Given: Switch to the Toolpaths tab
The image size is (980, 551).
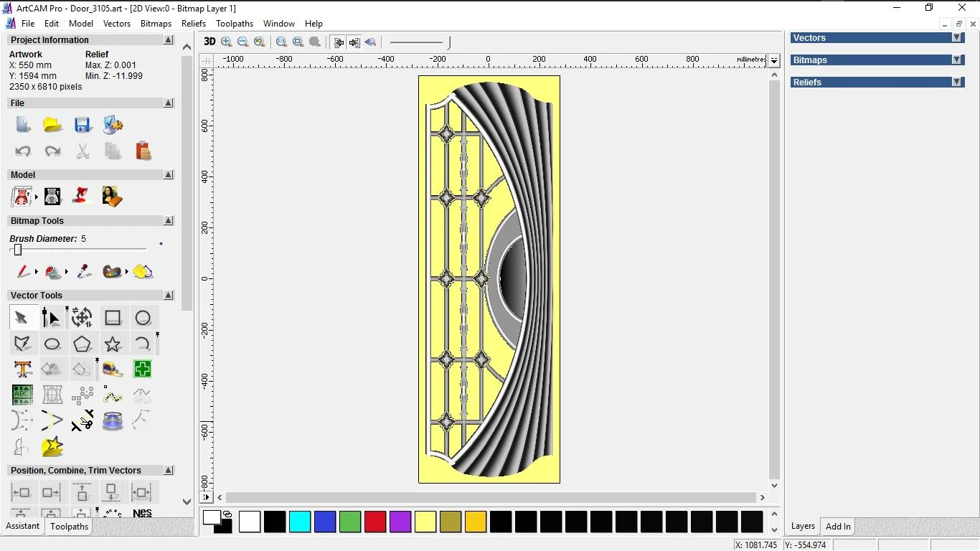Looking at the screenshot, I should pyautogui.click(x=69, y=527).
